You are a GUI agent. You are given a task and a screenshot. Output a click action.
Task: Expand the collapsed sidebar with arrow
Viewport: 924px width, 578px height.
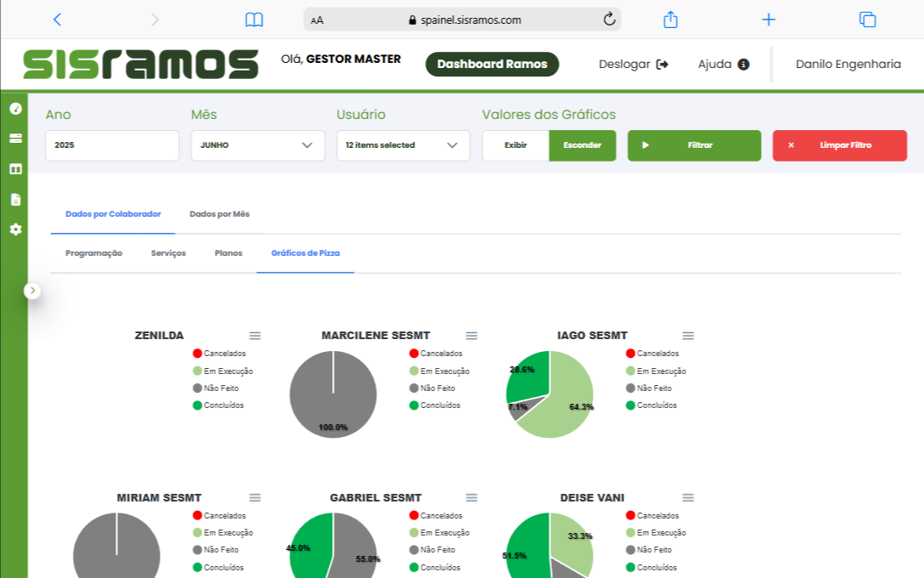(x=32, y=291)
